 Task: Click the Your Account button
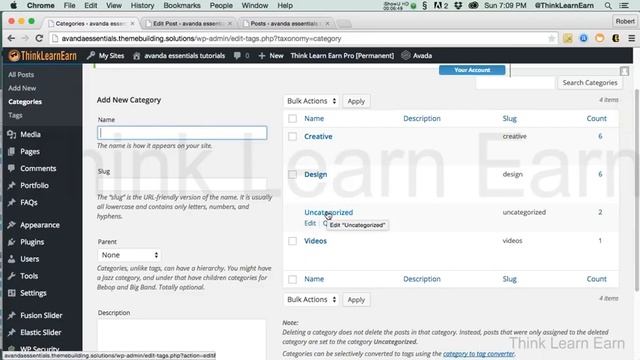point(472,70)
